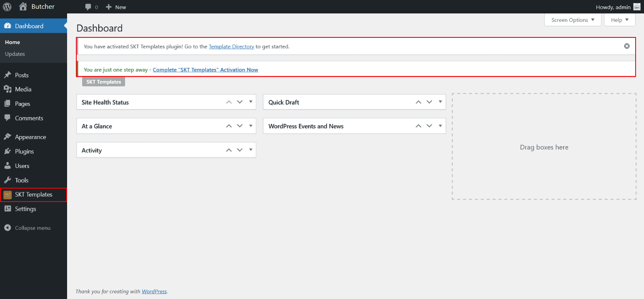Click the Pages icon in sidebar
Screen dimensions: 644x299
[8, 104]
